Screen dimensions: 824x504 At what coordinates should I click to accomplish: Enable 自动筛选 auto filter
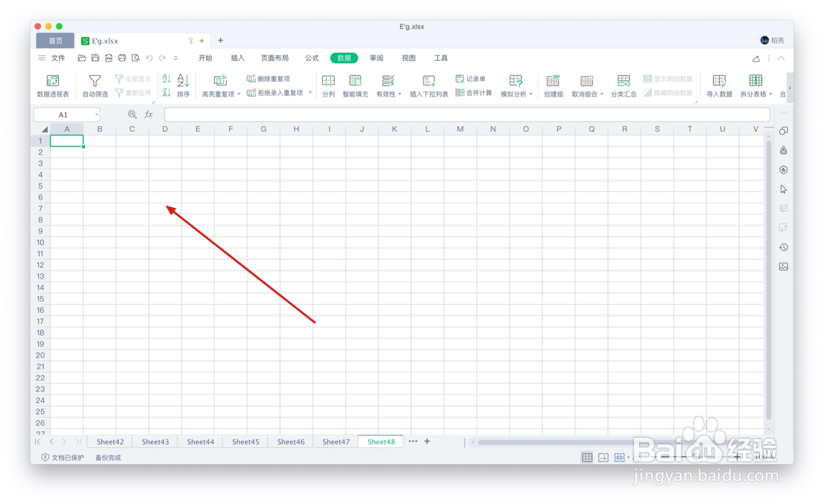(x=95, y=86)
